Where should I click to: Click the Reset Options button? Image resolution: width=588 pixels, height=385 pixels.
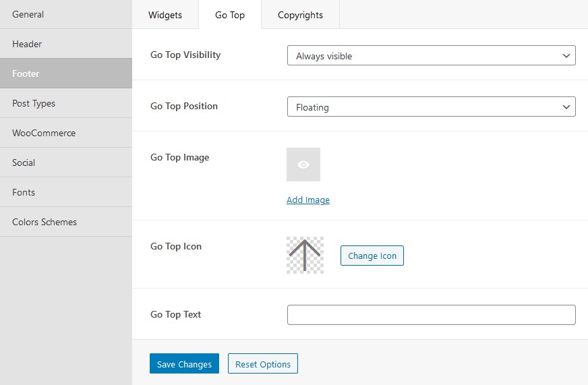(263, 363)
